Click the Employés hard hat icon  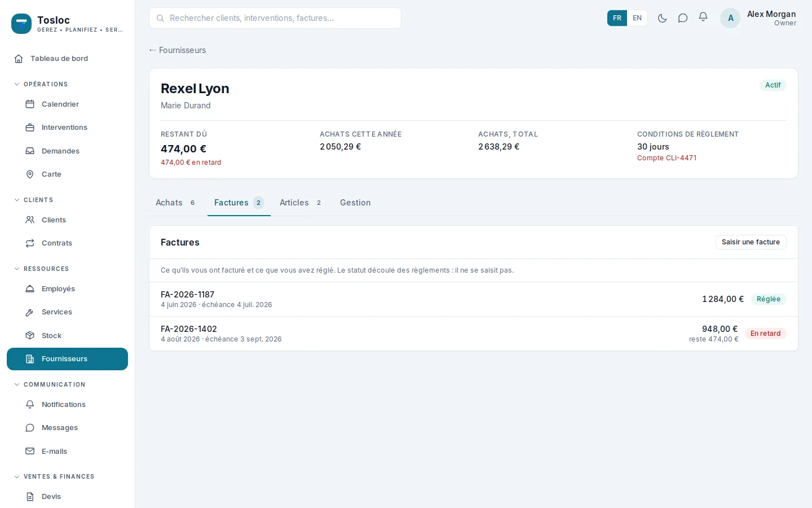[x=30, y=289]
